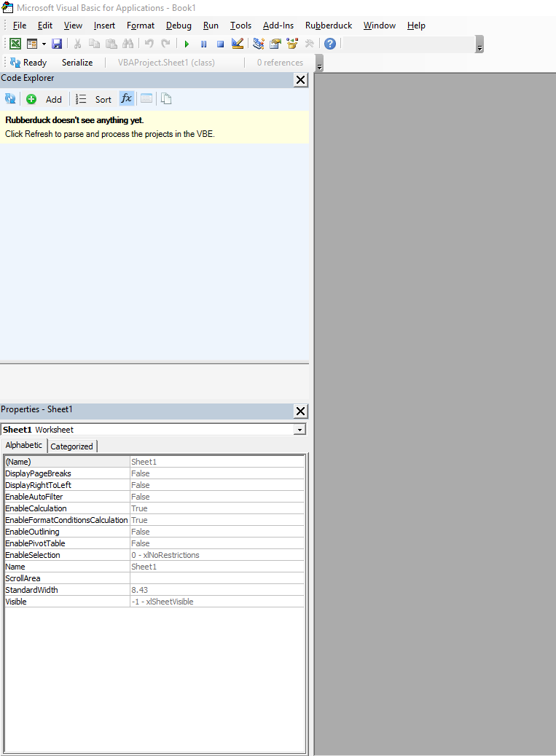Click the Break pause icon
This screenshot has height=756, width=556.
click(203, 44)
